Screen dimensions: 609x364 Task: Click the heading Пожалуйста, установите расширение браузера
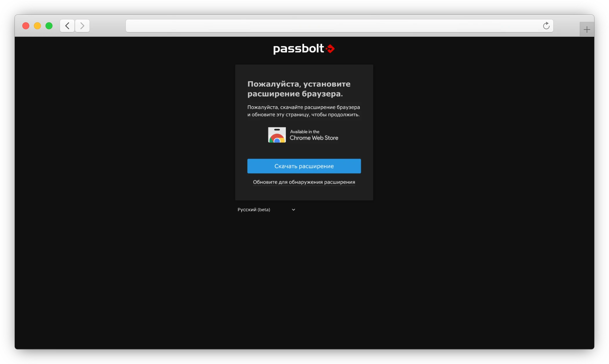click(299, 89)
